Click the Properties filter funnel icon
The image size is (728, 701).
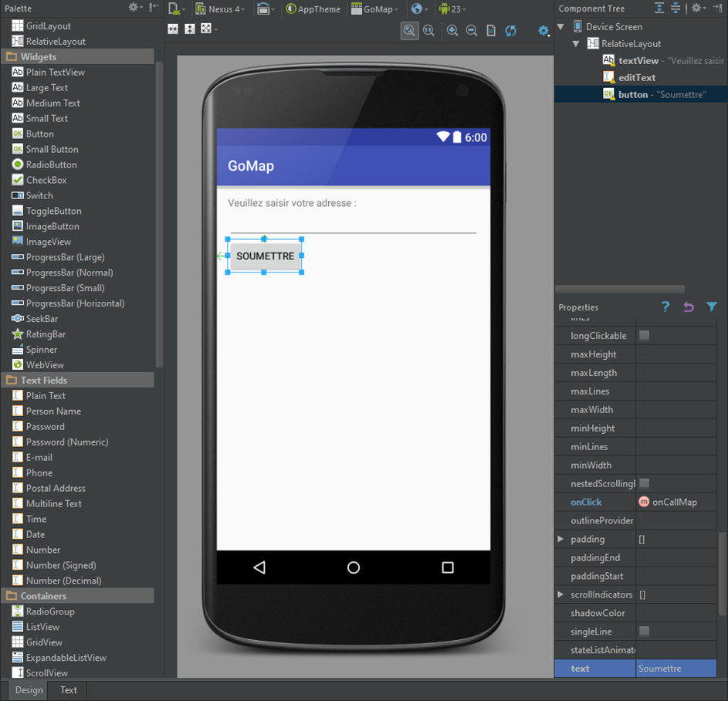click(x=712, y=307)
